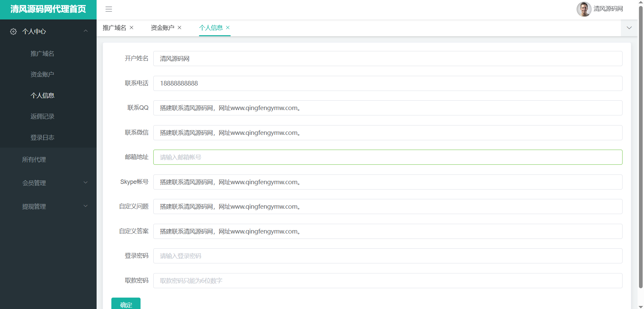This screenshot has height=309, width=644.
Task: Click the 确定 submit button
Action: (x=126, y=304)
